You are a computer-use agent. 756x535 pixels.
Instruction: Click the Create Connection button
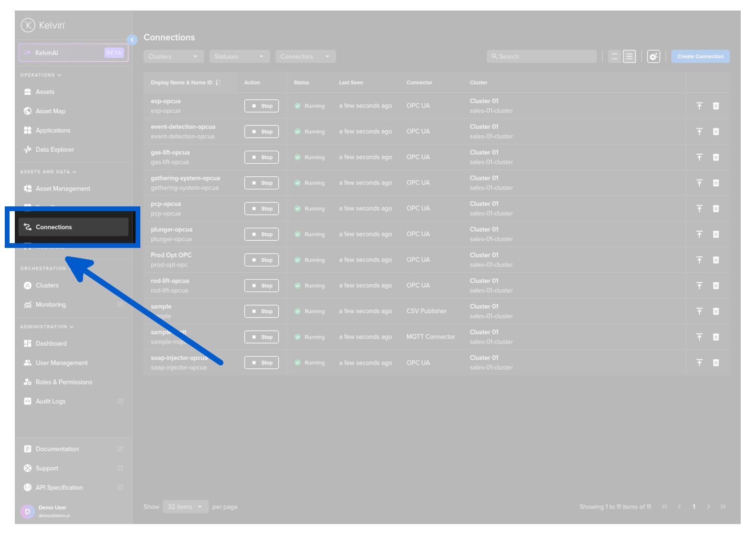pos(700,56)
